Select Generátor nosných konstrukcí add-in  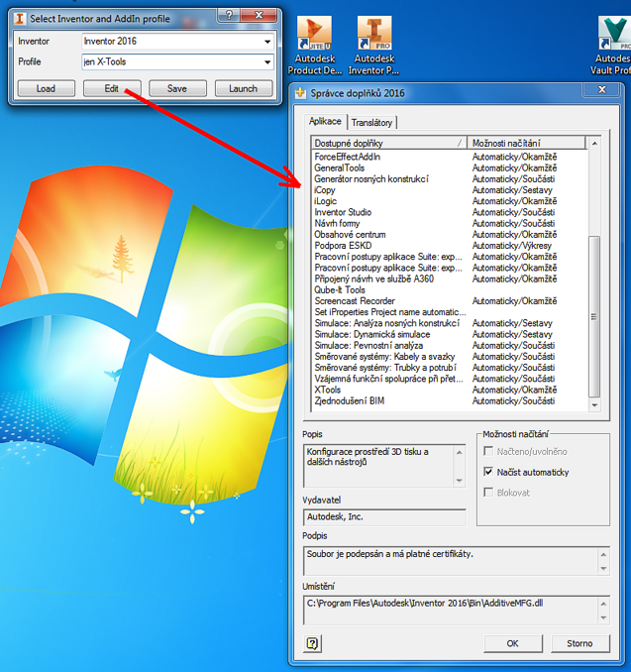coord(450,179)
